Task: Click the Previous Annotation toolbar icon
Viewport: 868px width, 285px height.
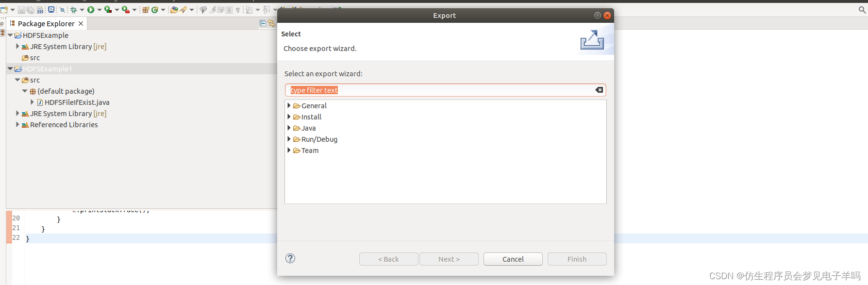Action: (x=267, y=10)
